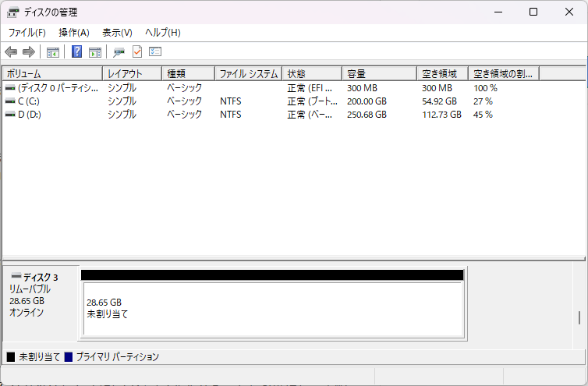Select the ディスク 3 リムーバブル disk label panel
This screenshot has height=386, width=588.
click(x=41, y=303)
